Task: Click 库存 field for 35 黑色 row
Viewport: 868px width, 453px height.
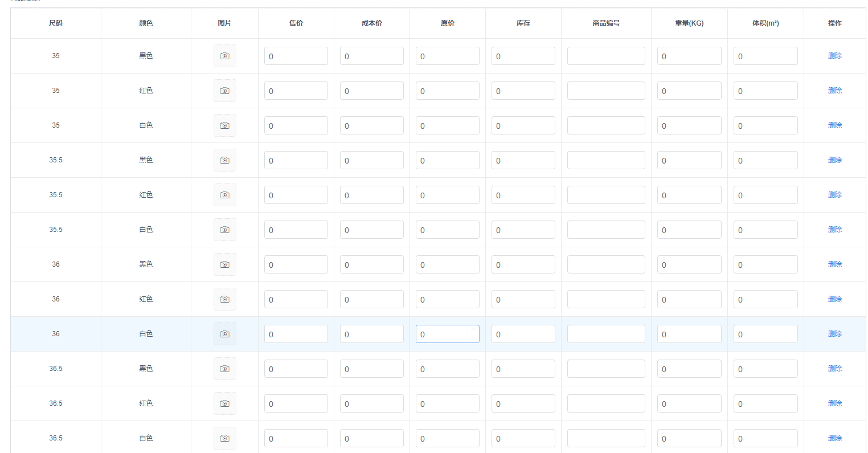Action: click(523, 56)
